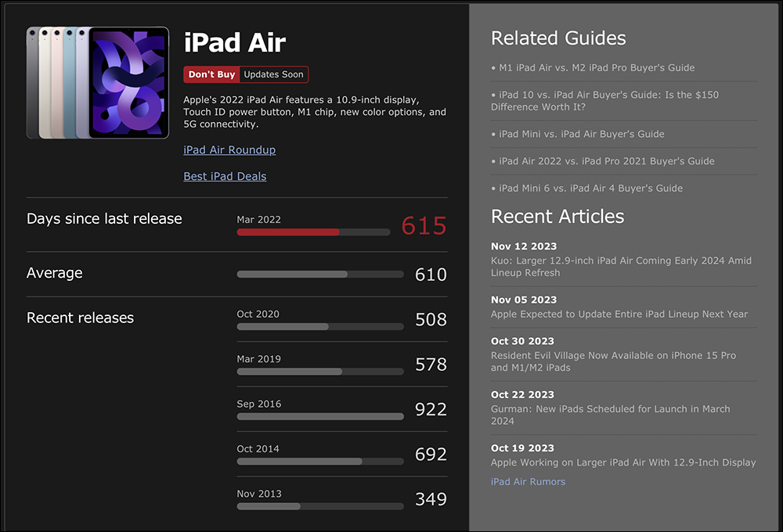Click the Nov 05 2023 date

(x=524, y=300)
